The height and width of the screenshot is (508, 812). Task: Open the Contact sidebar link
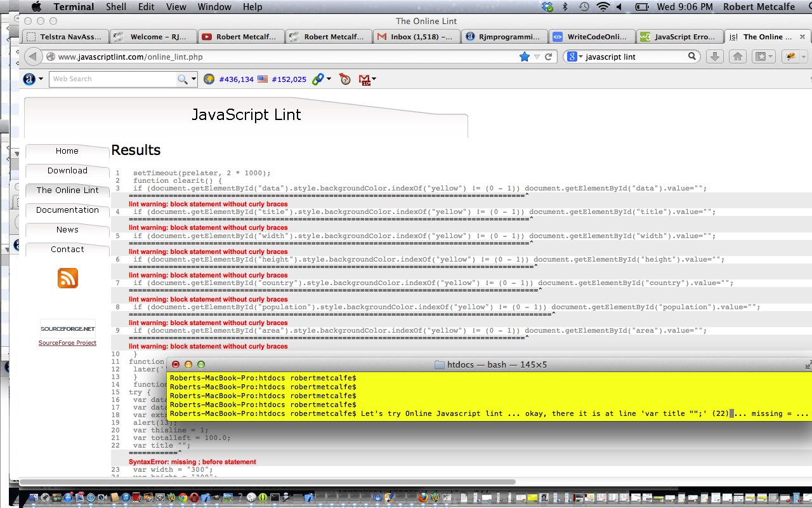67,250
